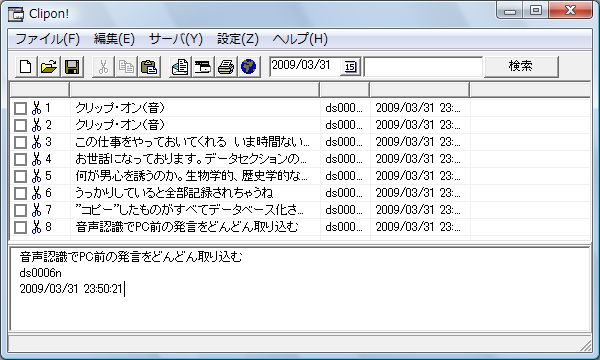This screenshot has width=600, height=360.
Task: Click the second list column header
Action: pyautogui.click(x=194, y=90)
